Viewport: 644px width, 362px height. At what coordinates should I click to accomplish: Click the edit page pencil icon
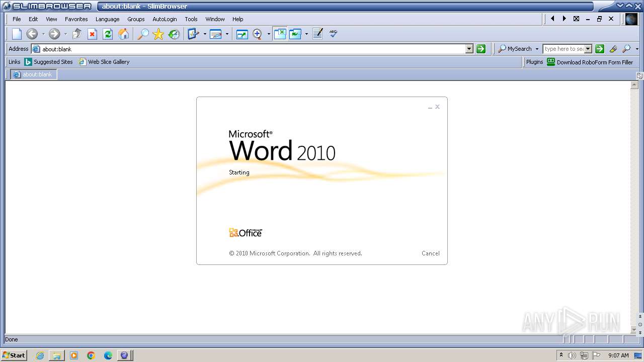pos(216,34)
